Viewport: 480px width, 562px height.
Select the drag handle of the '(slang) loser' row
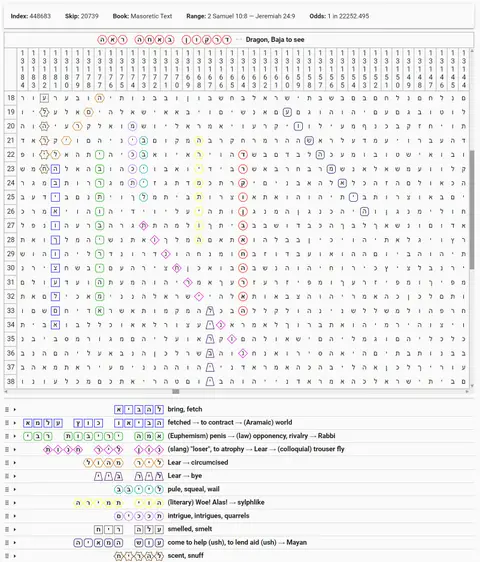click(7, 449)
